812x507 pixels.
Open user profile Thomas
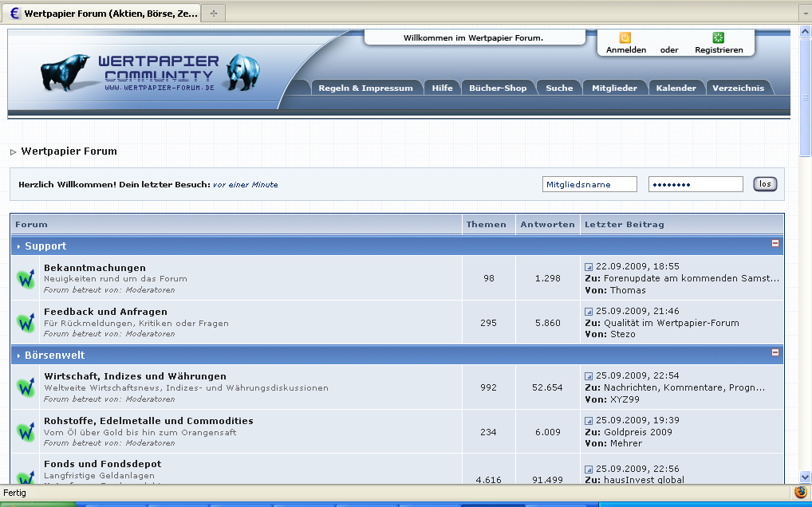(628, 290)
